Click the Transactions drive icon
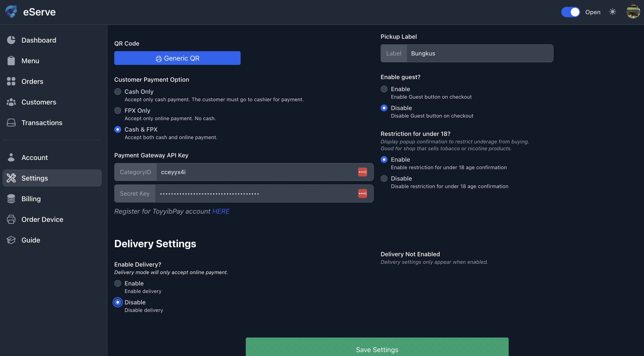Screen dimensions: 644x356 [x=11, y=123]
